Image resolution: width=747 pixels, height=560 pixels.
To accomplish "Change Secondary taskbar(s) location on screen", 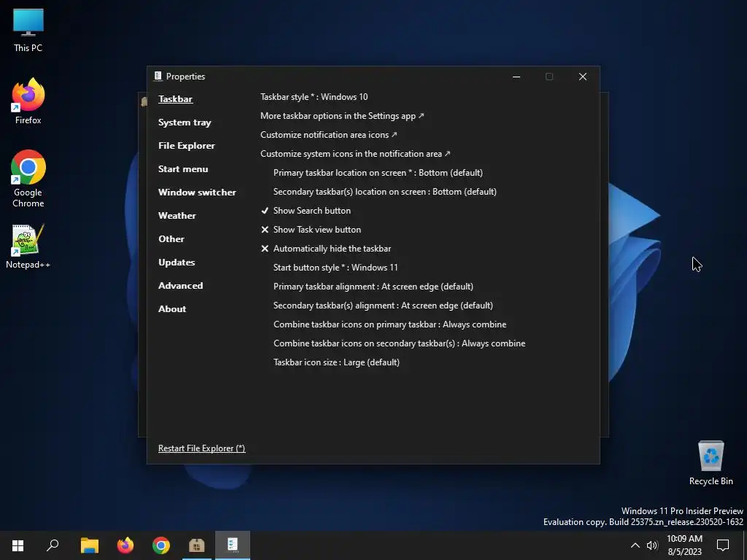I will tap(385, 192).
